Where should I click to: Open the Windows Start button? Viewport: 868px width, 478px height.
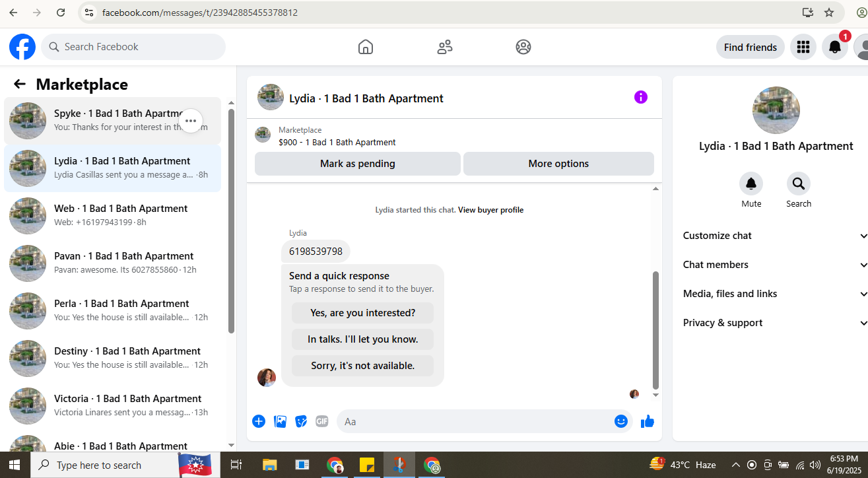[15, 465]
